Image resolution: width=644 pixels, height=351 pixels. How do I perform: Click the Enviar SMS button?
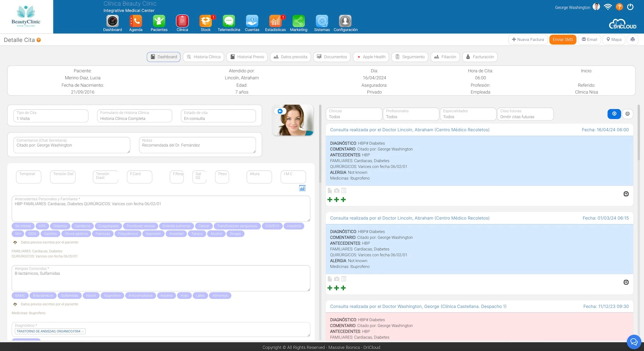coord(562,39)
